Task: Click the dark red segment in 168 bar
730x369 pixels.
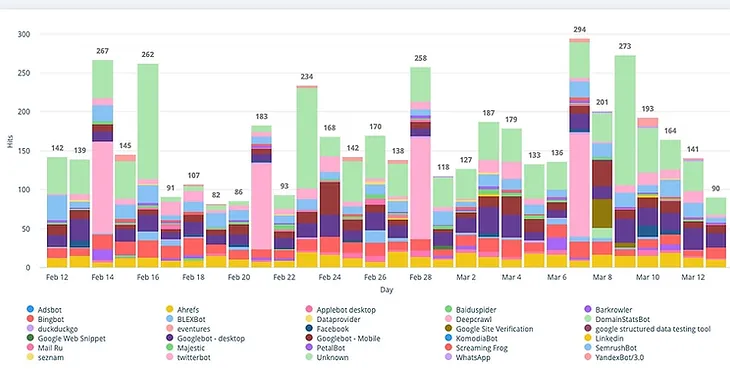Action: pyautogui.click(x=330, y=198)
